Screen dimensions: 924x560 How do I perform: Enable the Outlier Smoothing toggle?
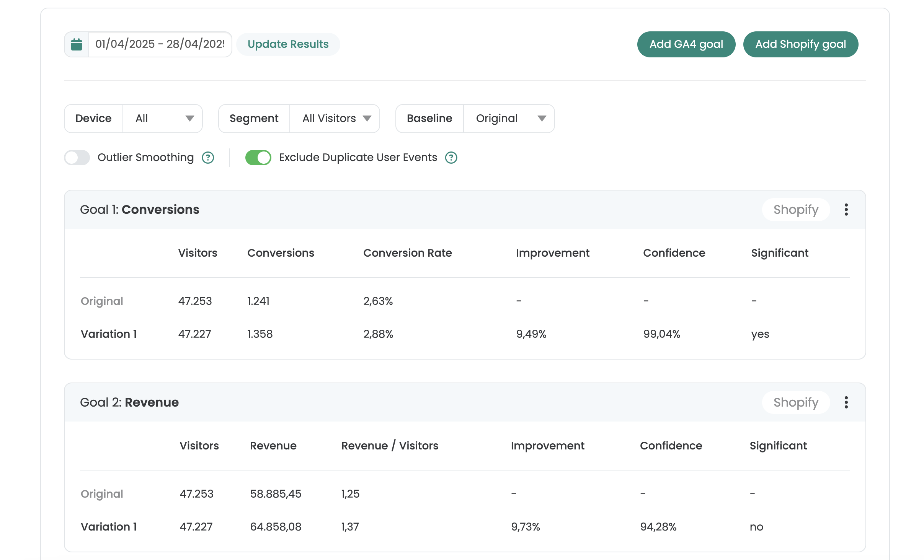pyautogui.click(x=77, y=158)
